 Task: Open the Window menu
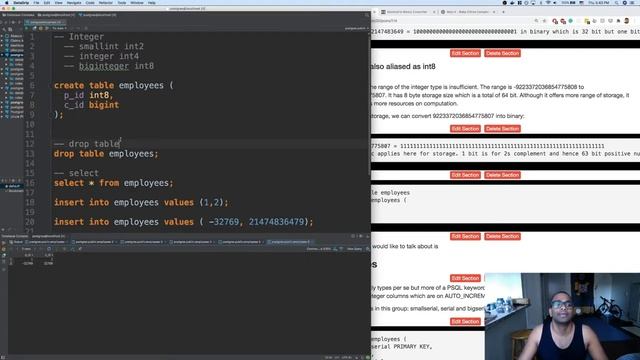pos(137,3)
